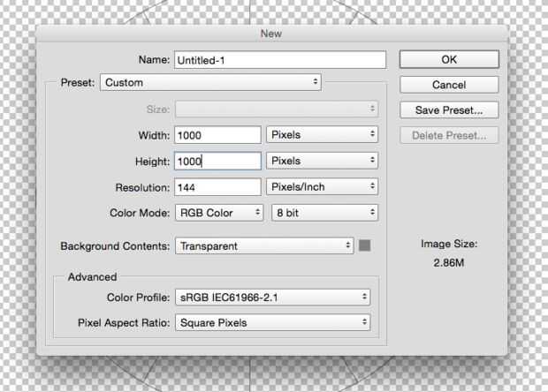548x392 pixels.
Task: Collapse the Advanced section
Action: pos(94,277)
